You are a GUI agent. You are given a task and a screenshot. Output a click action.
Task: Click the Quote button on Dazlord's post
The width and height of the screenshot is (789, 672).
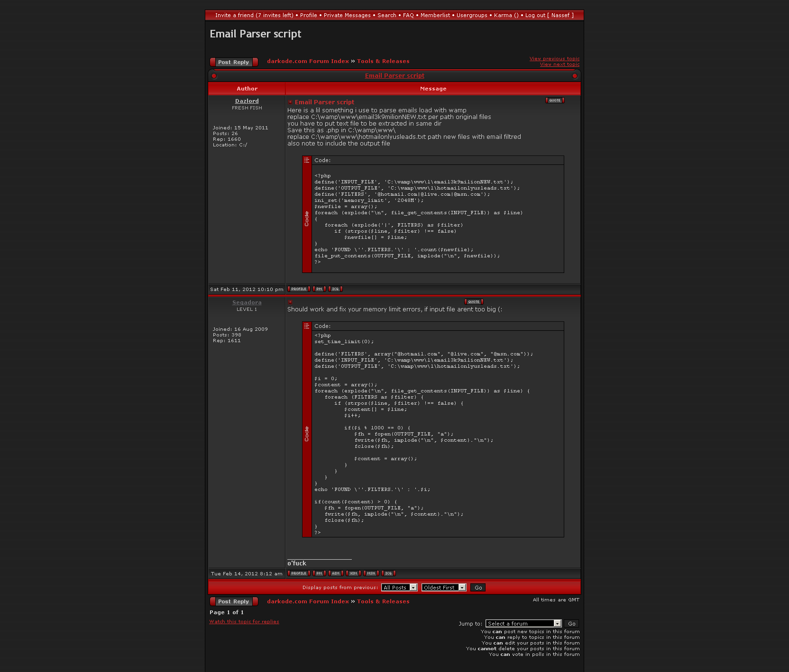tap(555, 100)
